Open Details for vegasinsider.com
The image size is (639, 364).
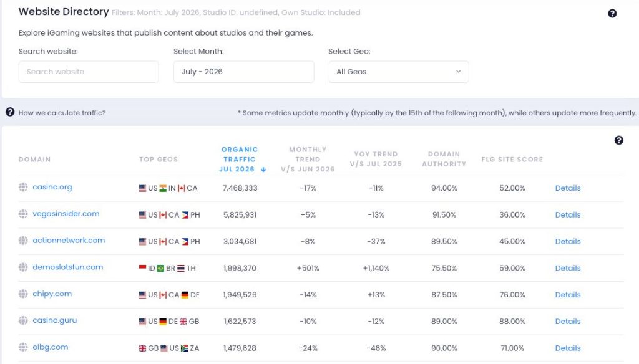click(x=568, y=215)
